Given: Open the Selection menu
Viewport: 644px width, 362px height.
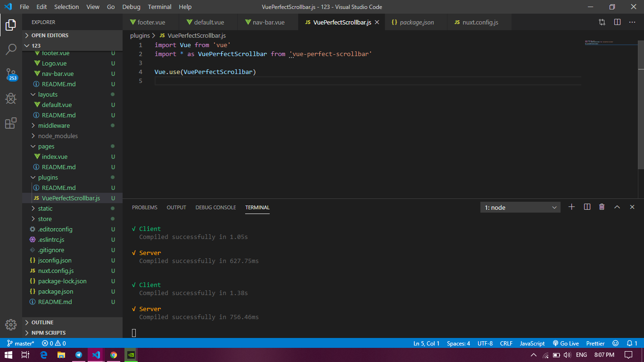Looking at the screenshot, I should click(x=66, y=7).
